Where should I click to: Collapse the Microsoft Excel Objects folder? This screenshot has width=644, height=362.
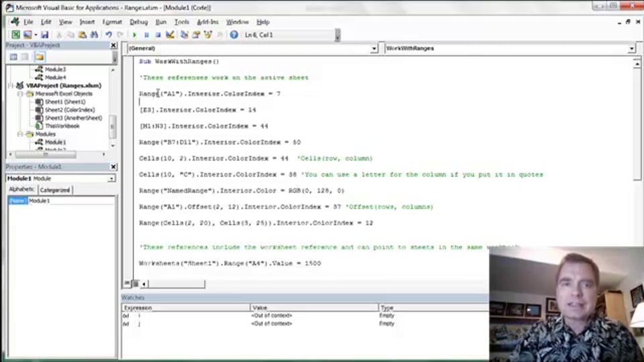(x=19, y=94)
